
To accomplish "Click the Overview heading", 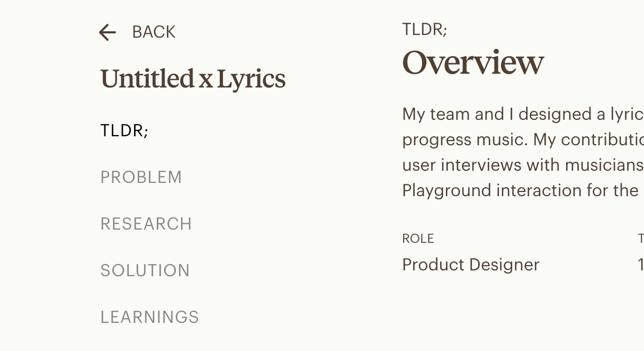I will tap(473, 63).
